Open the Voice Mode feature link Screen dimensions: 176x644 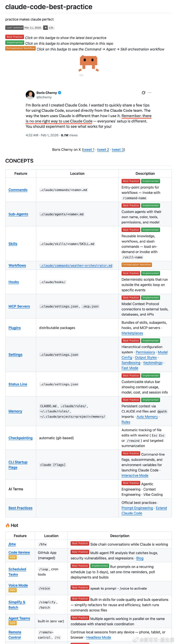(x=18, y=586)
